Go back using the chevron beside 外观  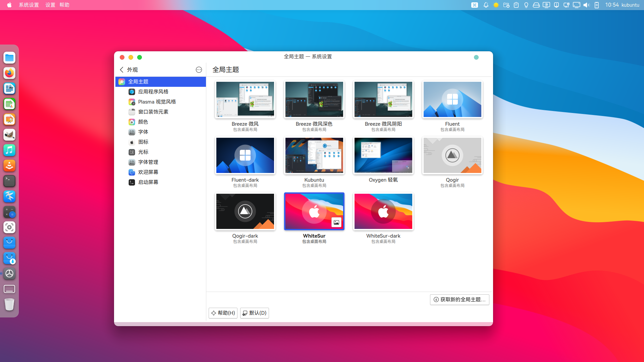point(121,70)
